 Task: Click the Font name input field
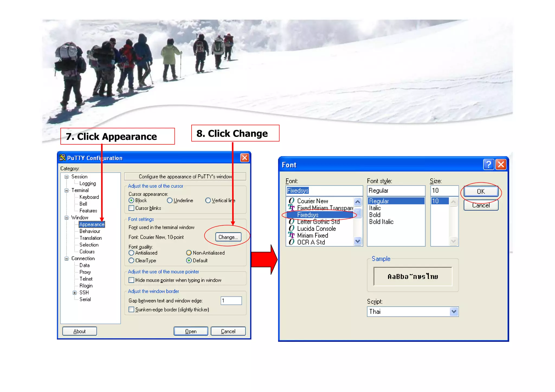[x=324, y=190]
